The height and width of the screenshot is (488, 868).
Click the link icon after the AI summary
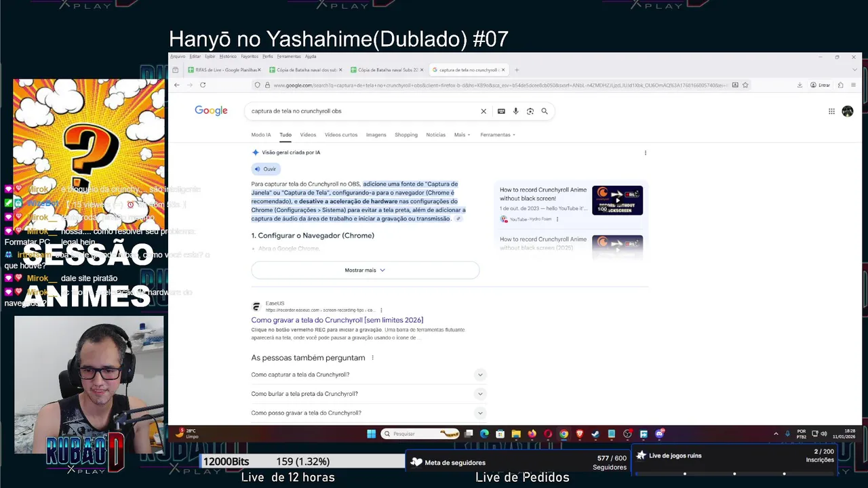coord(458,219)
